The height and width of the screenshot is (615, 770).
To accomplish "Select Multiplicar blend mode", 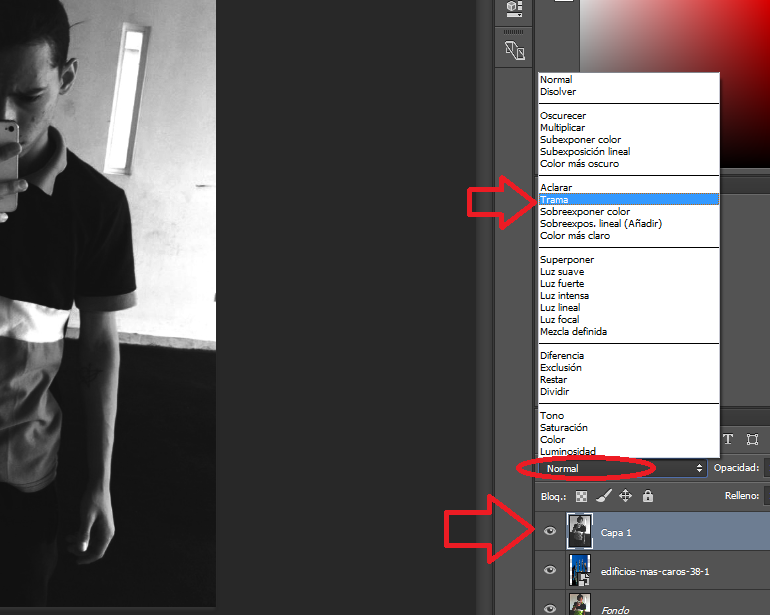I will 629,128.
